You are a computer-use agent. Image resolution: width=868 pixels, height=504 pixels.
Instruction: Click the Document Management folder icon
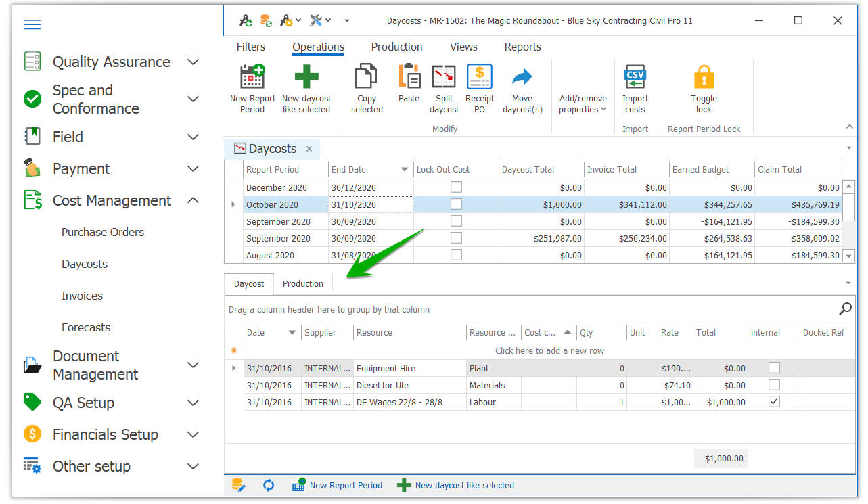tap(32, 365)
